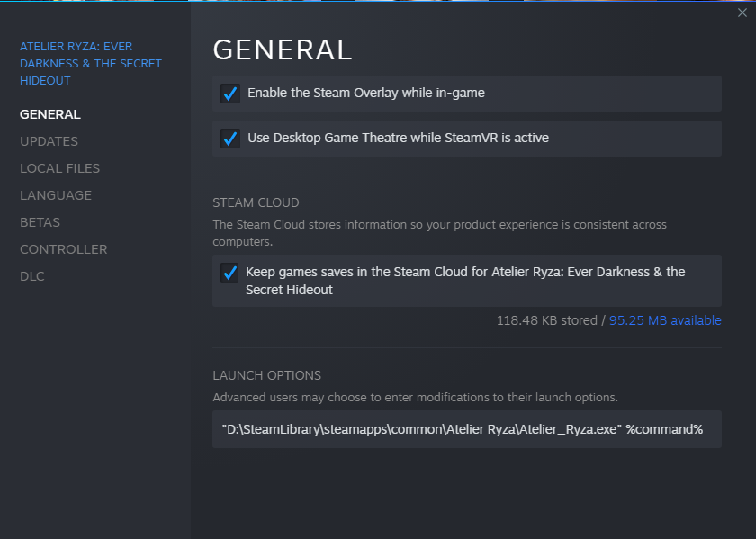Switch to the LANGUAGE settings
756x539 pixels.
pyautogui.click(x=56, y=195)
